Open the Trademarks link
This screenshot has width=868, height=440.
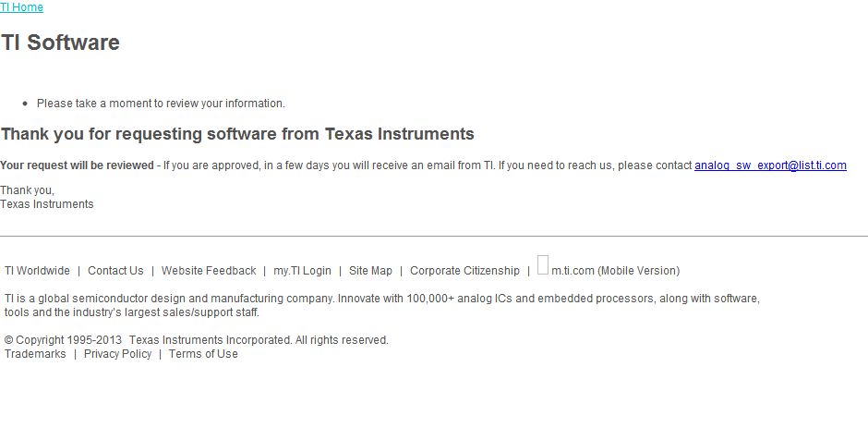35,354
